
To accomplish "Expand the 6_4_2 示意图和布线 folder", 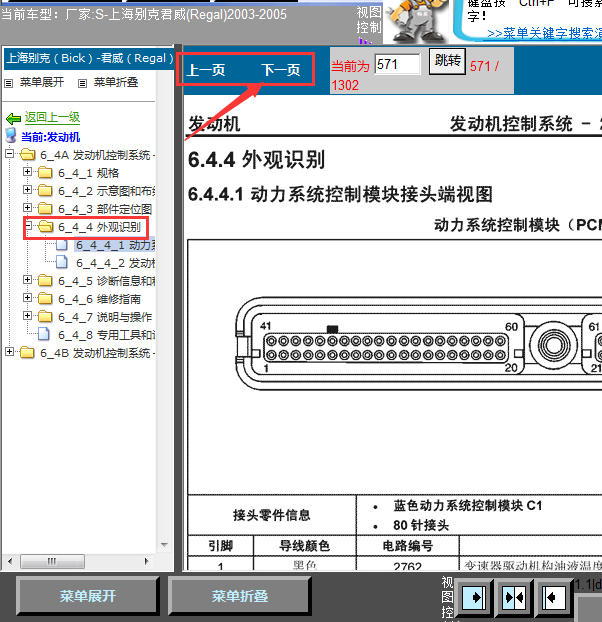I will click(x=27, y=190).
